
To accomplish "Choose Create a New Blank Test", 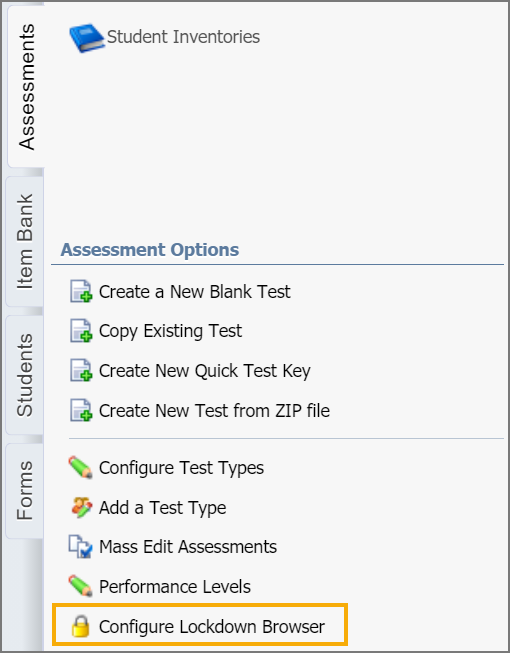I will [x=194, y=292].
